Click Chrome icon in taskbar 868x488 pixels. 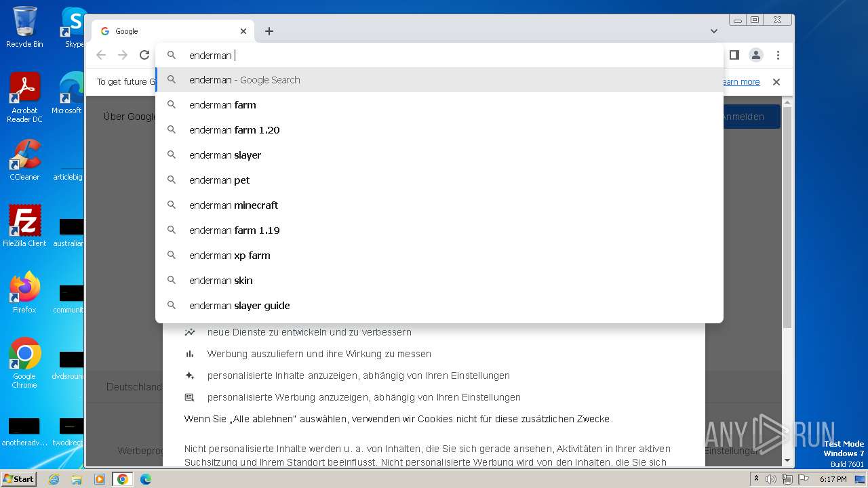tap(123, 479)
